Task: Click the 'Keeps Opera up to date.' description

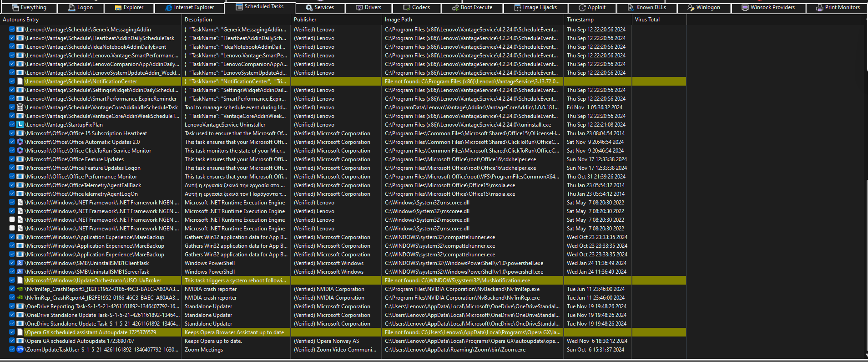Action: click(x=213, y=341)
